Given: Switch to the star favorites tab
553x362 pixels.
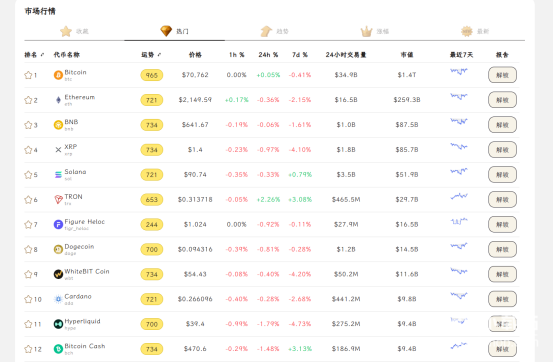Looking at the screenshot, I should (x=74, y=31).
